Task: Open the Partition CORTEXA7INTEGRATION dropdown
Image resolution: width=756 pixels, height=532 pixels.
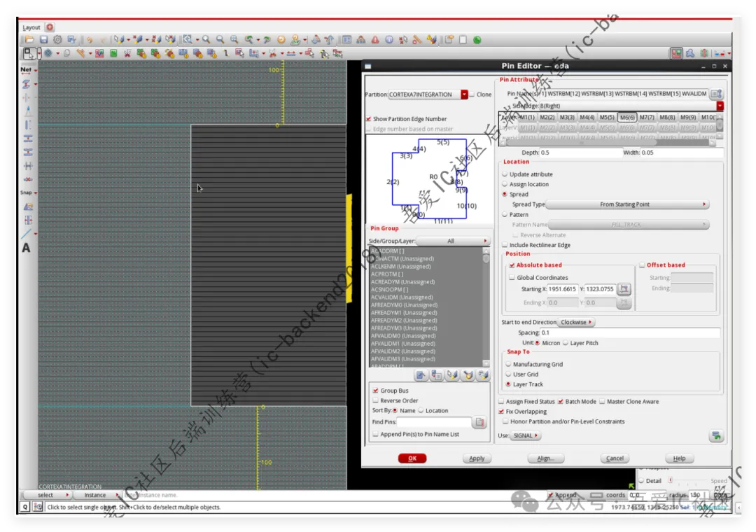Action: [x=464, y=94]
